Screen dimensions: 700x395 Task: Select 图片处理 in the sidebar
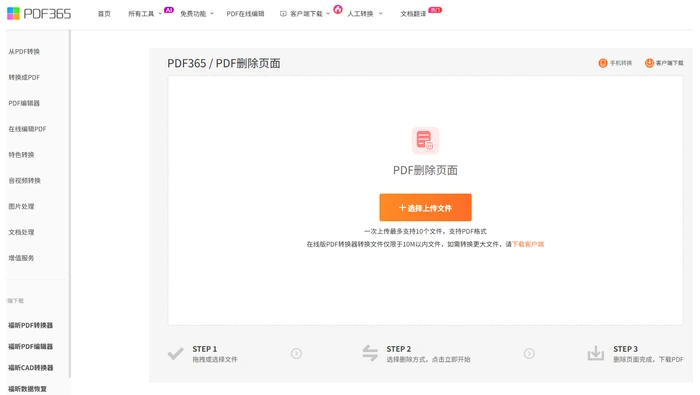(21, 207)
